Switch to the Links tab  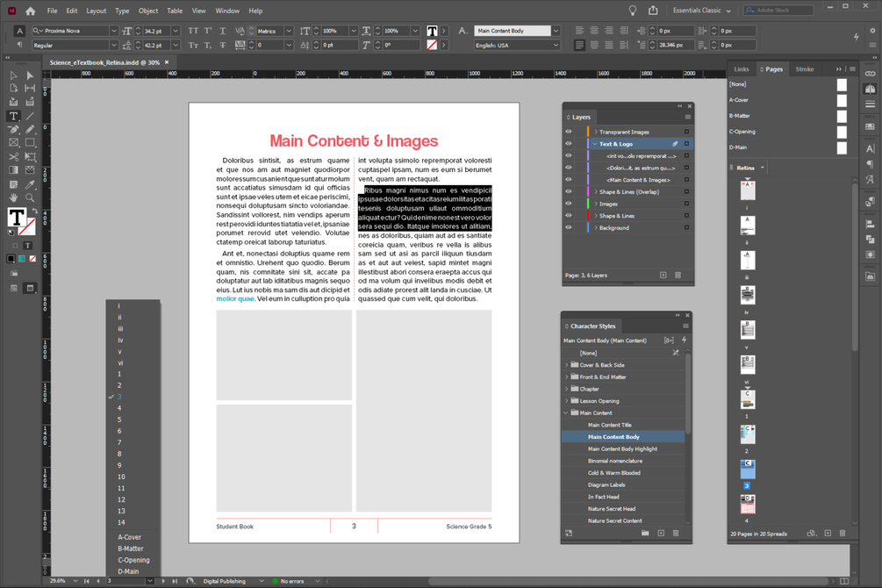coord(742,69)
